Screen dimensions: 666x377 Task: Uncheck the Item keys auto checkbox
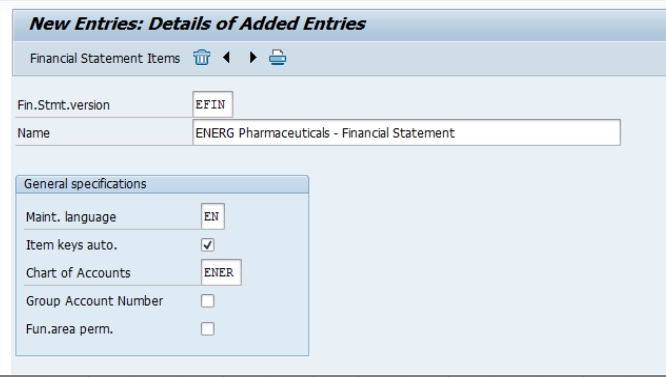click(208, 245)
